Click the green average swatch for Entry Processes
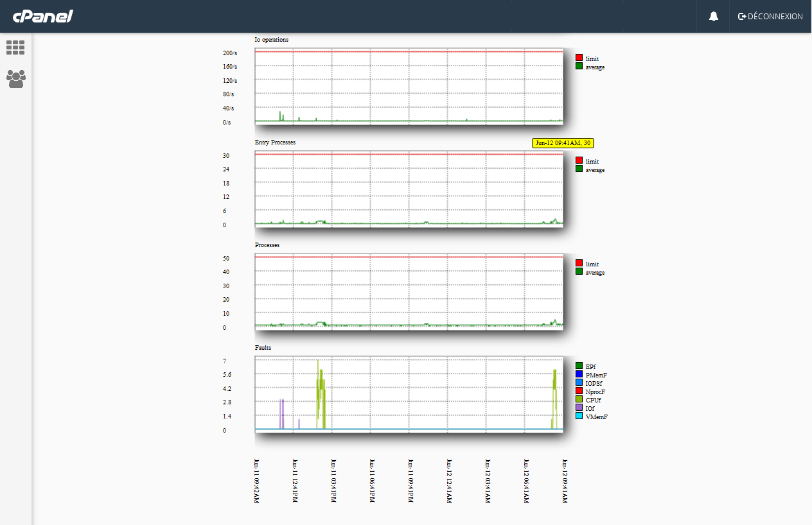The width and height of the screenshot is (812, 525). (x=579, y=169)
